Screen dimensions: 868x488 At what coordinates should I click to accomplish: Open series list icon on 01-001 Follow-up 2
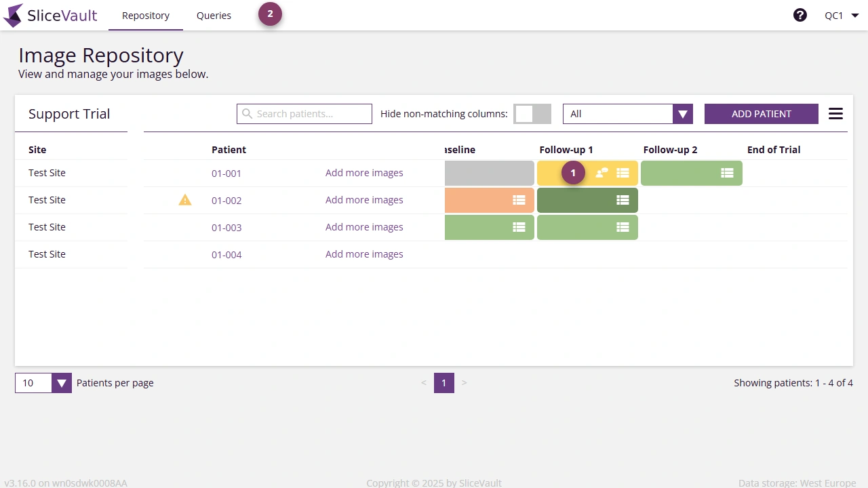pos(727,173)
